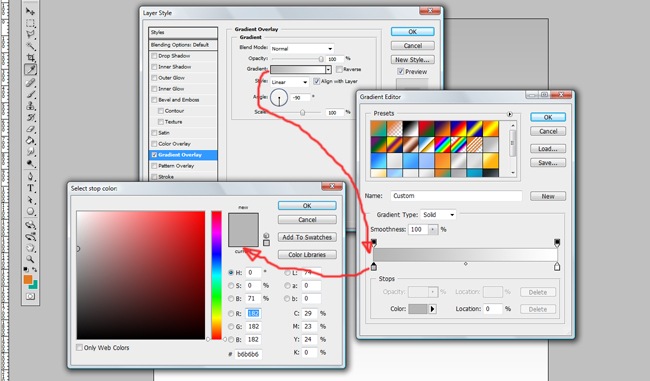Click New button beside gradient name
This screenshot has width=650, height=381.
tap(548, 196)
